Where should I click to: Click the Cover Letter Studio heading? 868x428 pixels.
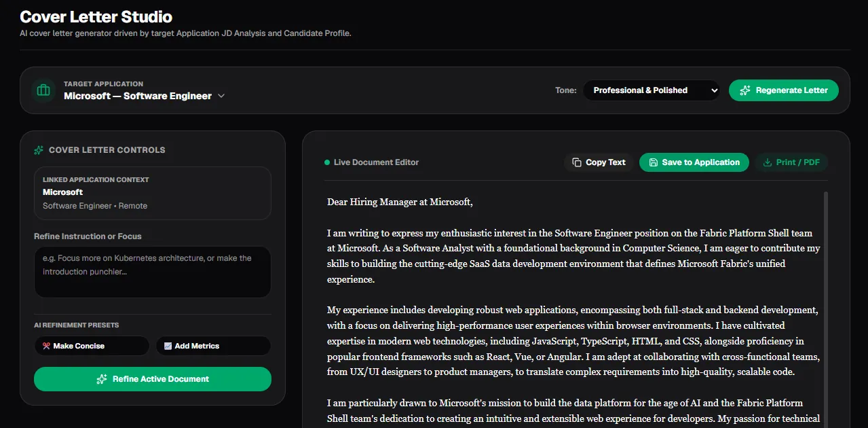(x=96, y=17)
